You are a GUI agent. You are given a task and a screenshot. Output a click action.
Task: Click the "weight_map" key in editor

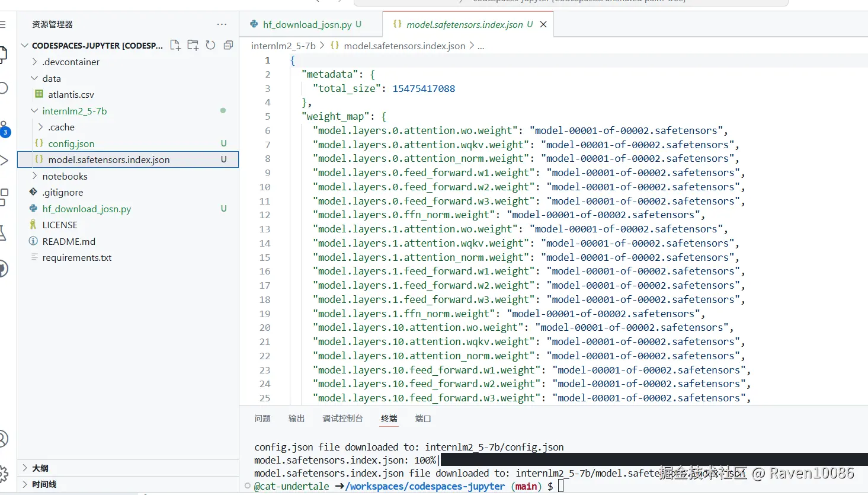336,117
